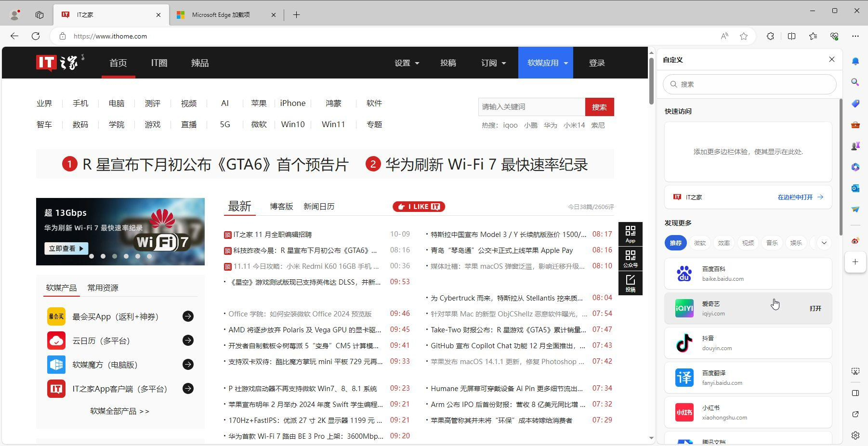This screenshot has height=446, width=868.
Task: Open sidebar Microsoft 365 icon
Action: coord(855,167)
